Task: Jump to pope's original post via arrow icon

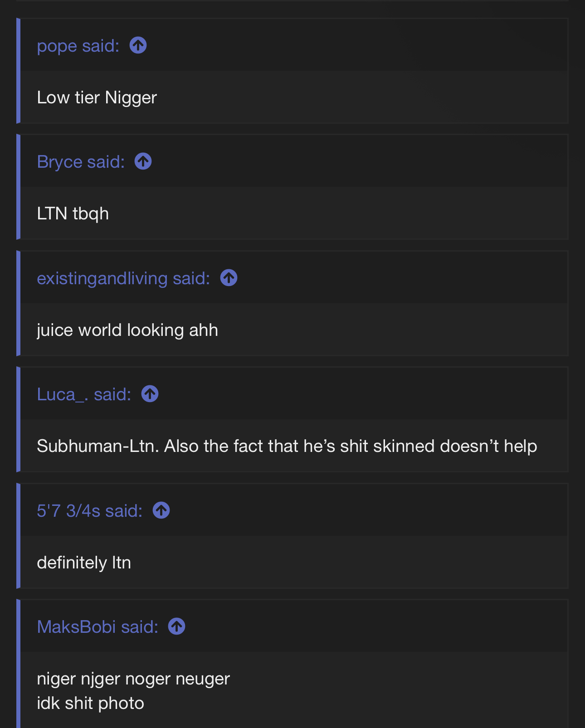Action: (x=138, y=45)
